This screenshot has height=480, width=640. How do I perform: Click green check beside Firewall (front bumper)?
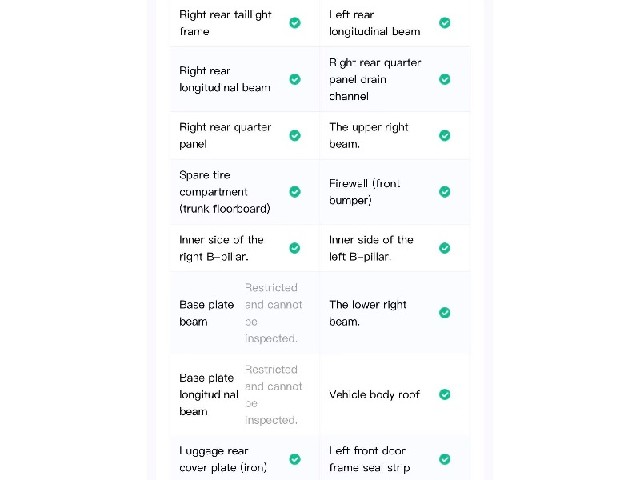pos(444,192)
